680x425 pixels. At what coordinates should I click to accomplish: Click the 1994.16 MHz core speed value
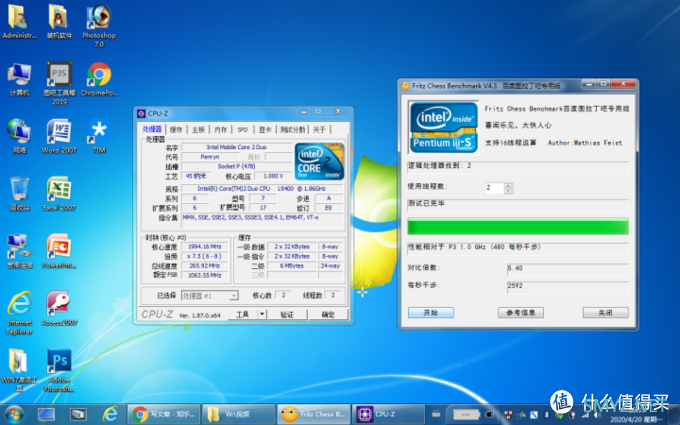pos(205,246)
